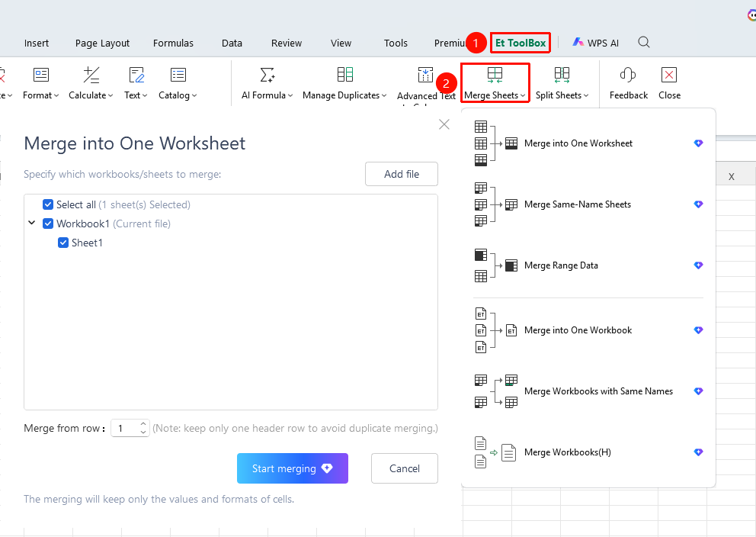Open the Manage Duplicates dropdown arrow
The image size is (756, 537).
click(x=384, y=95)
